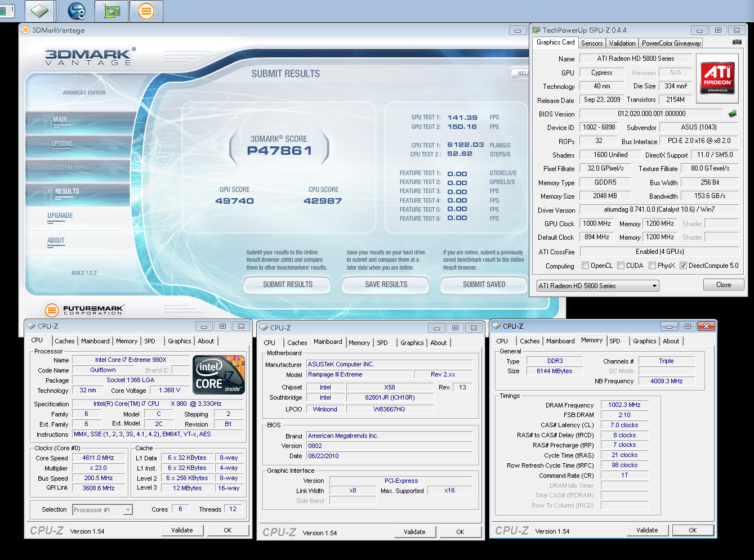The image size is (754, 560).
Task: Click Validate in CPU-Z processor info window
Action: click(x=182, y=530)
